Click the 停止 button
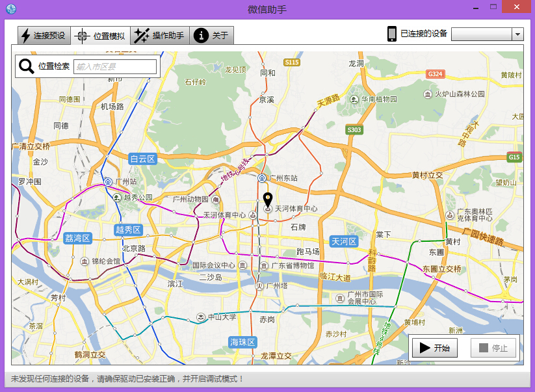535x392 pixels. (x=493, y=348)
